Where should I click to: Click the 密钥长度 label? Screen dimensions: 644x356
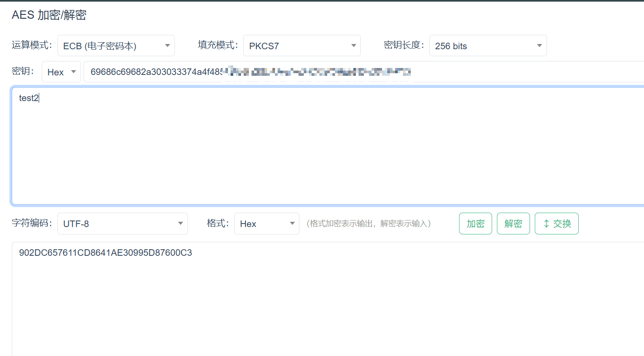click(404, 45)
